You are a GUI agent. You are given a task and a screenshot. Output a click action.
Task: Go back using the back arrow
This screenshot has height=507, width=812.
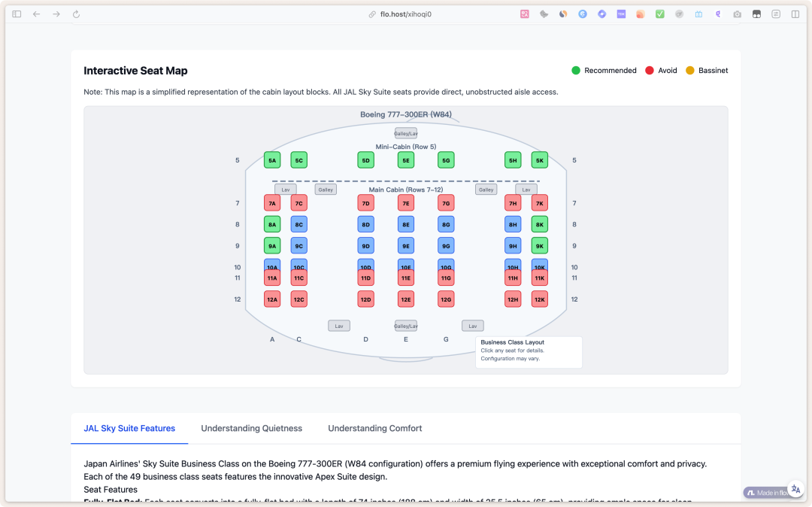(36, 14)
